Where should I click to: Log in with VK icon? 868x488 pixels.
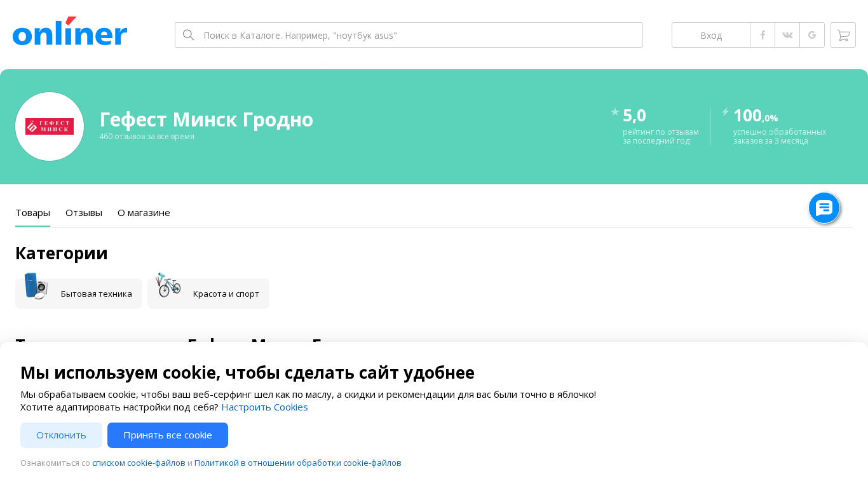point(787,35)
